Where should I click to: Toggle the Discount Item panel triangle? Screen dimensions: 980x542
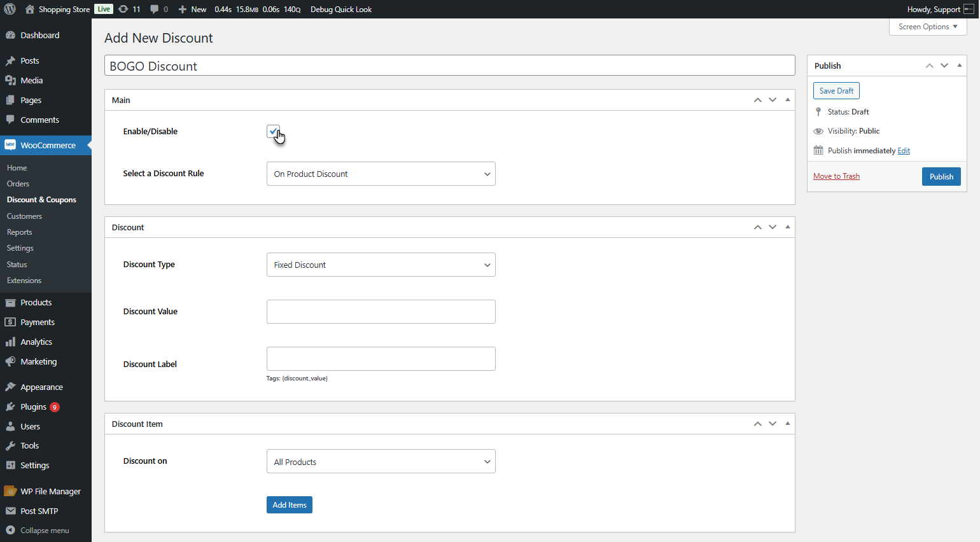tap(788, 424)
